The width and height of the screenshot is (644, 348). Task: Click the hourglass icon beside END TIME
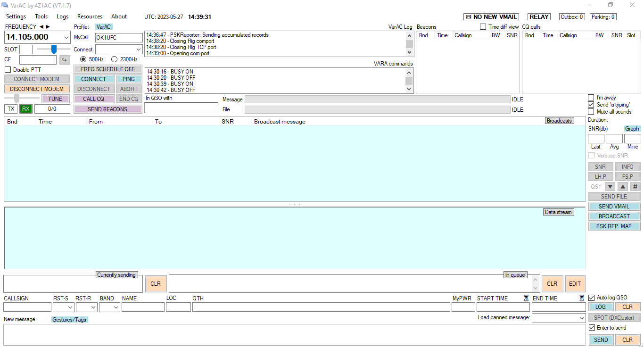click(582, 298)
